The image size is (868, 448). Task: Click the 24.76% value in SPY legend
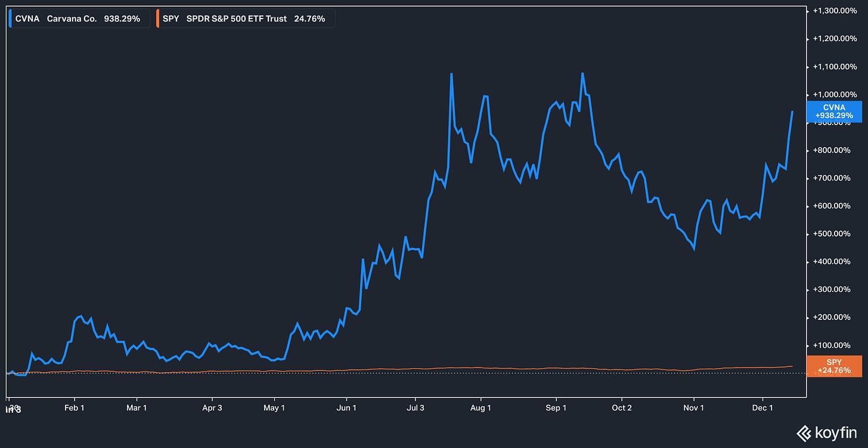[309, 19]
